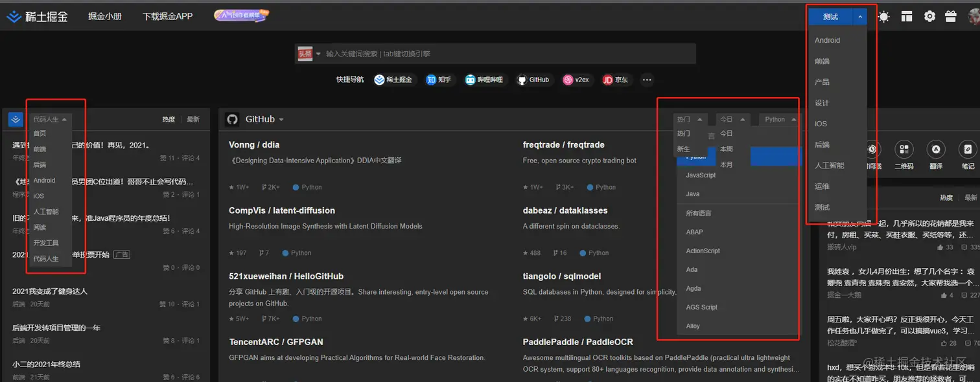Select 本周 in the time range dropdown
Viewport: 980px width, 382px height.
(726, 149)
